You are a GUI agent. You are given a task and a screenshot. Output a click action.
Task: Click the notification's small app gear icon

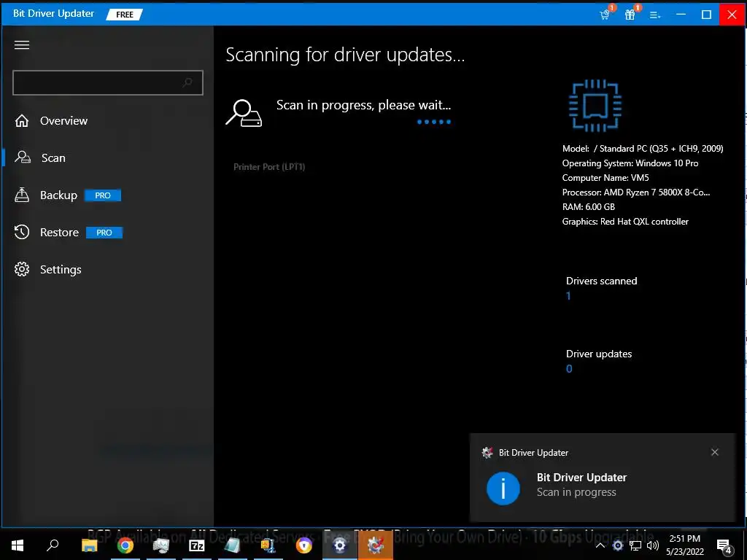coord(487,452)
